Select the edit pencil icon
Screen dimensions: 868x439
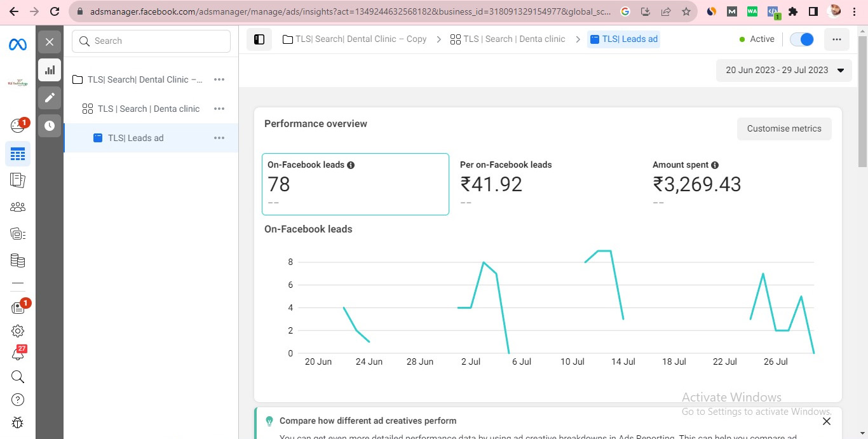coord(50,98)
